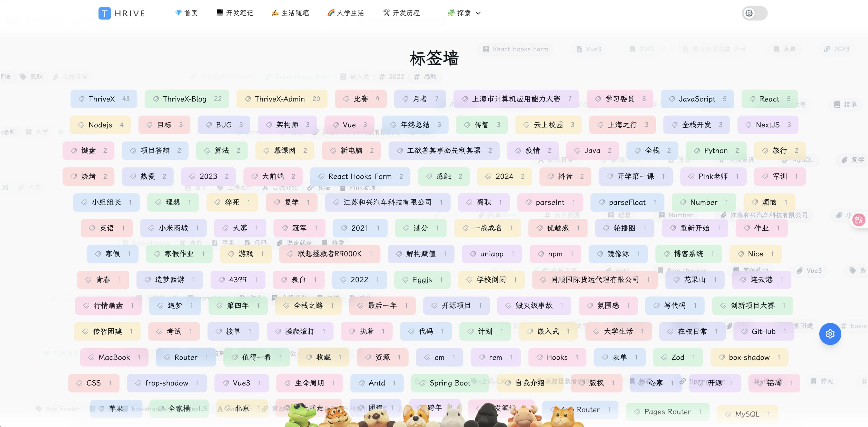The width and height of the screenshot is (868, 427).
Task: Select the 创新项目大赛 tag
Action: [x=752, y=306]
